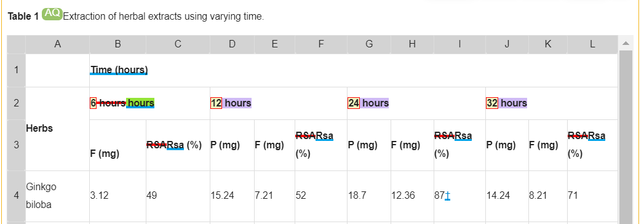This screenshot has width=644, height=224.
Task: Select the Herbs header cell
Action: coord(57,128)
